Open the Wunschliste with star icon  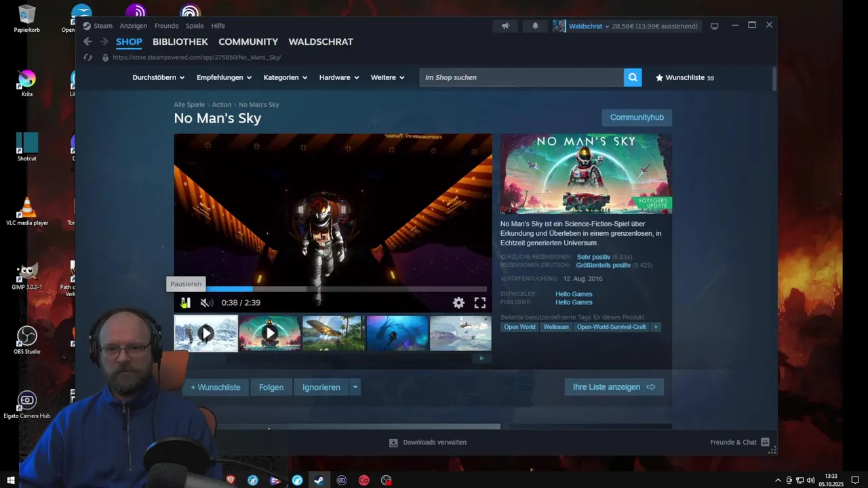click(x=685, y=77)
